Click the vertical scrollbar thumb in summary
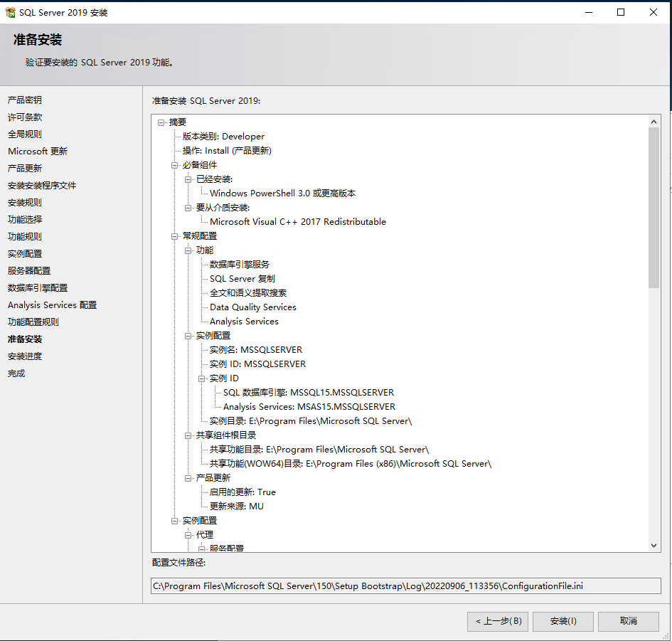The image size is (672, 641). click(x=654, y=208)
